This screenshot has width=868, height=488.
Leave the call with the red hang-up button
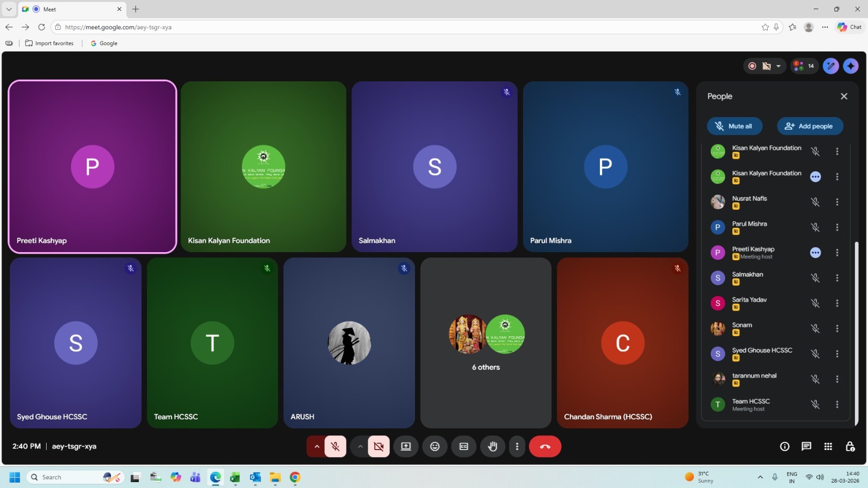[545, 446]
